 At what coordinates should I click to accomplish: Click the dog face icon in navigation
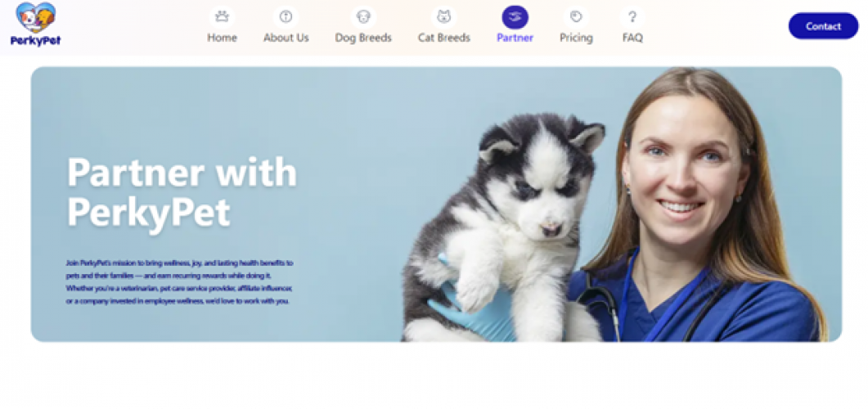363,17
